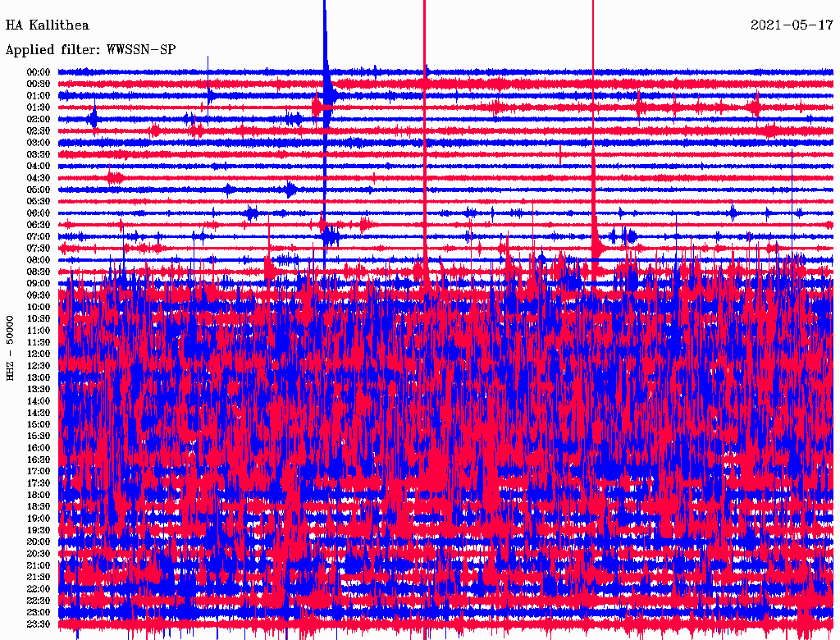Viewport: 840px width, 640px height.
Task: Click the 'HHZ - 50000' axis label
Action: click(10, 349)
